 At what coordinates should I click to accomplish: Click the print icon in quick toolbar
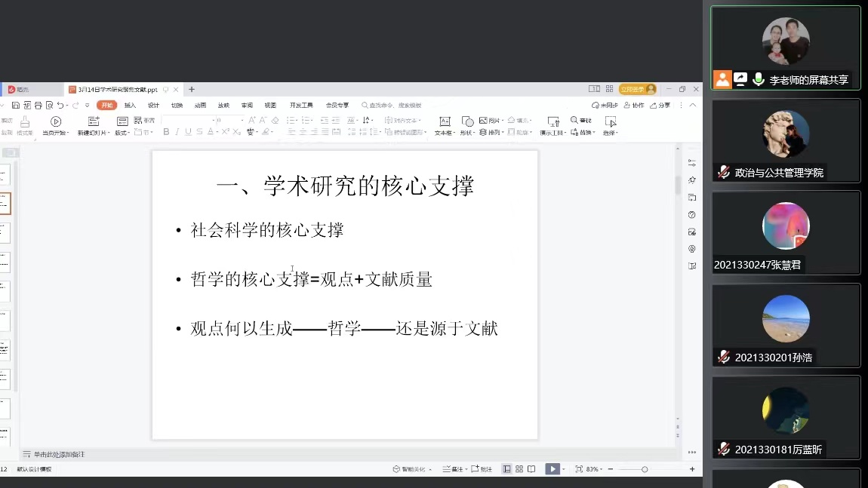pos(38,106)
